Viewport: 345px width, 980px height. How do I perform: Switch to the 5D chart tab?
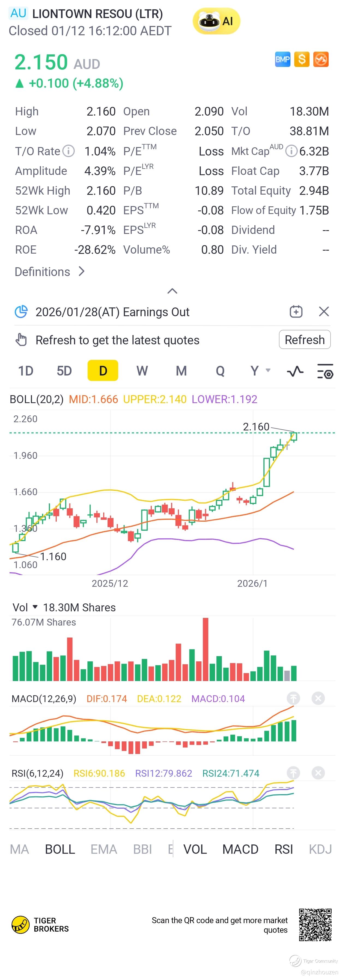[x=64, y=371]
